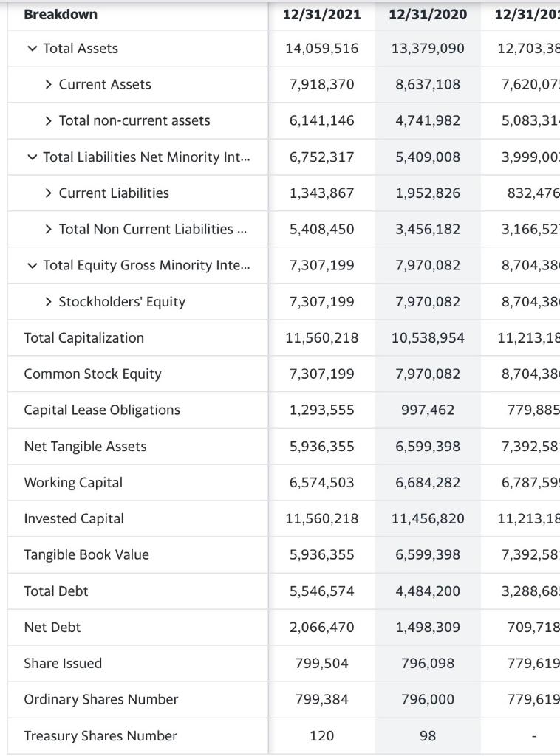Select the Treasury Shares Number row label
The image size is (560, 756).
point(100,736)
